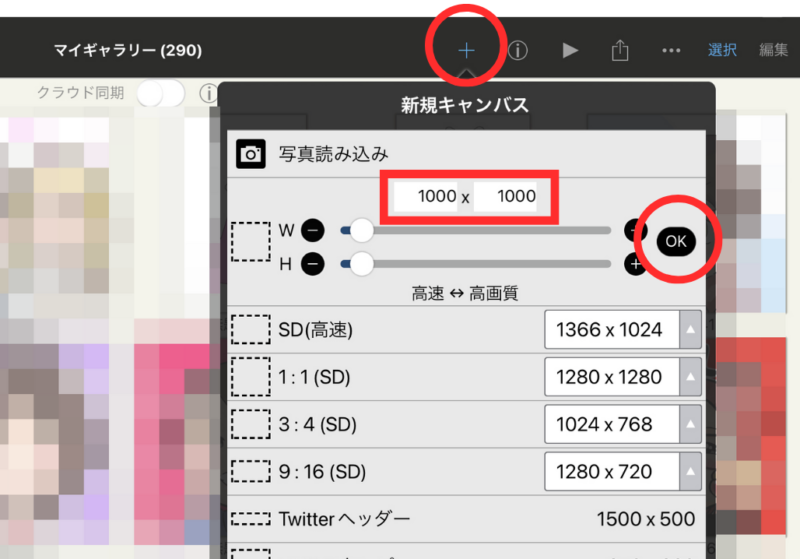Screen dimensions: 800x559
Task: Decrease width with W minus button
Action: (312, 231)
